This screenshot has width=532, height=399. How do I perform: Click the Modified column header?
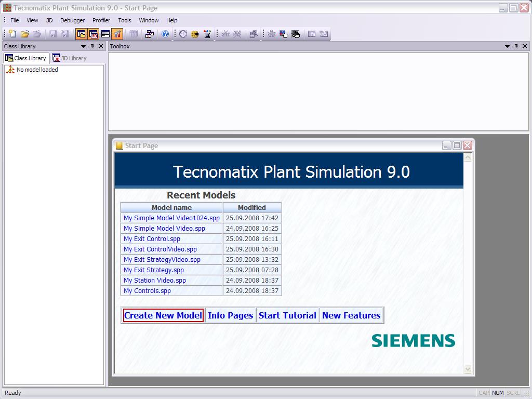[x=252, y=207]
